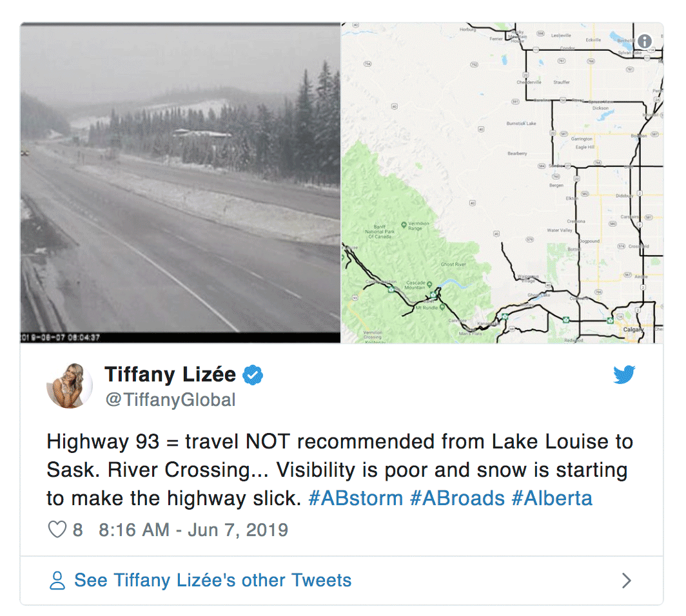This screenshot has height=616, width=686.
Task: Open Tiffany Lizée's profile picture
Action: (70, 385)
